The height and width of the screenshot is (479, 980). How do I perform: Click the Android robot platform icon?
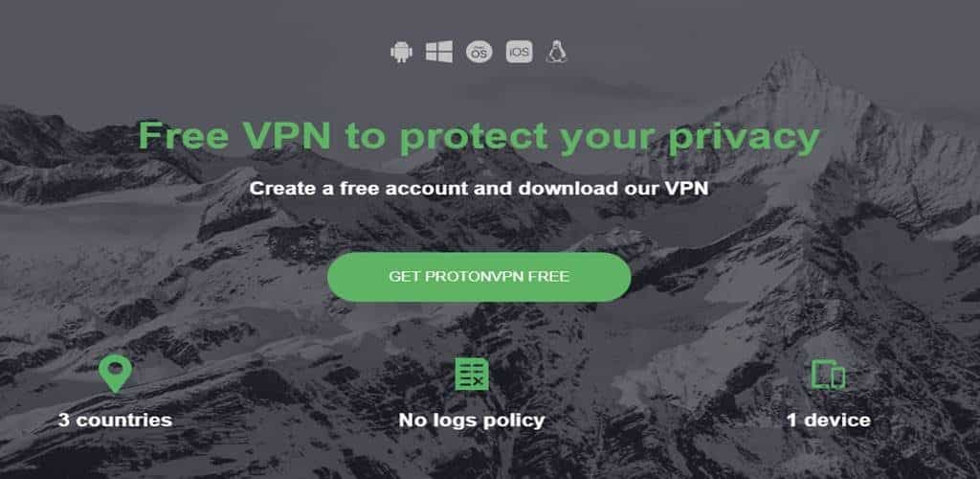click(x=401, y=52)
